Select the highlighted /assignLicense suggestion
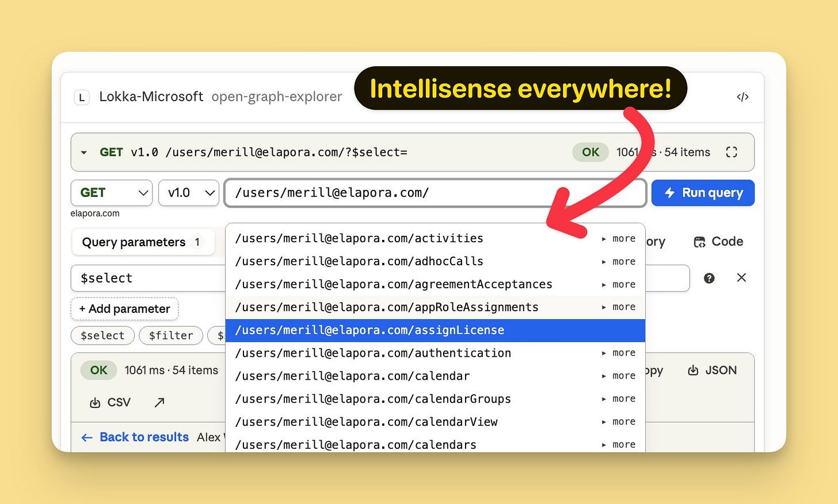Screen dimensions: 838x504 [435, 330]
